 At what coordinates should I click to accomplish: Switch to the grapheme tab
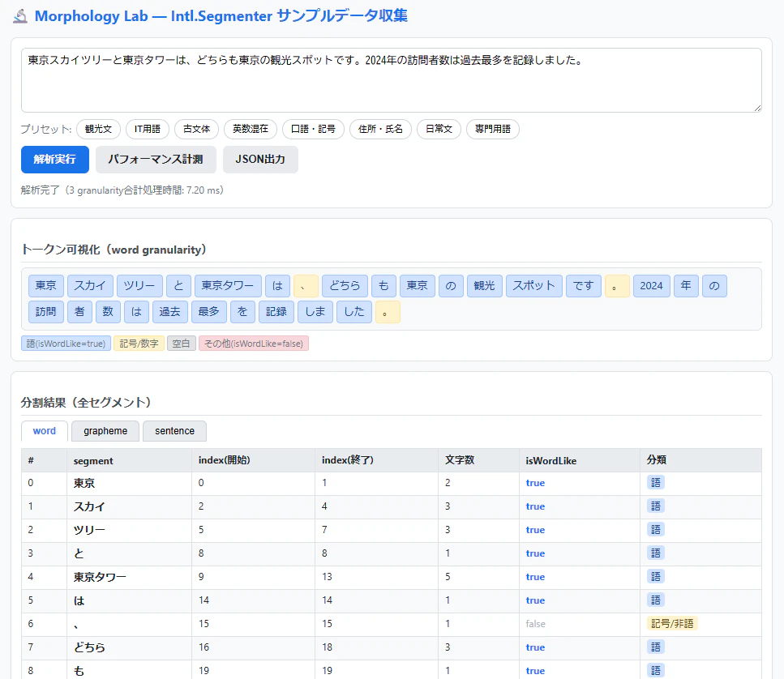coord(105,431)
